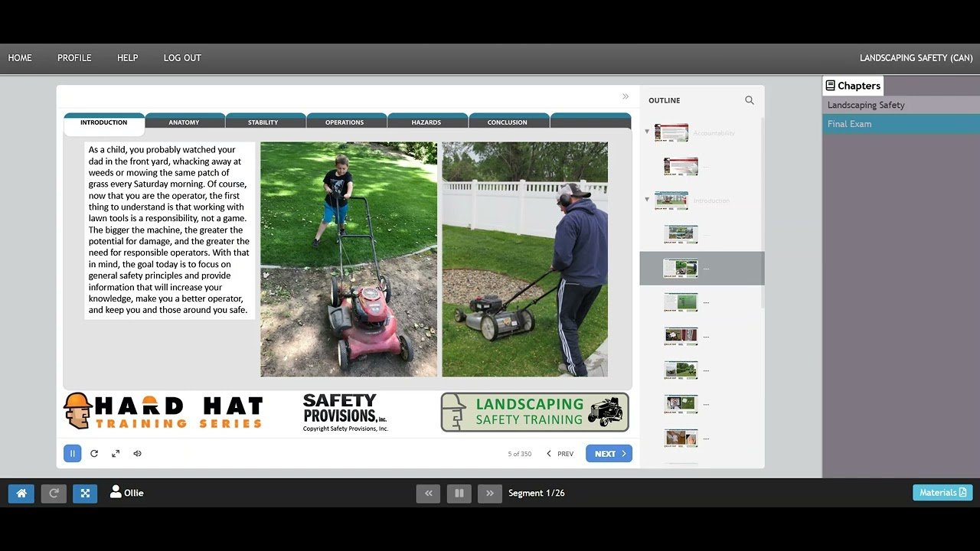Open the HELP menu item
Image resolution: width=980 pixels, height=551 pixels.
127,58
